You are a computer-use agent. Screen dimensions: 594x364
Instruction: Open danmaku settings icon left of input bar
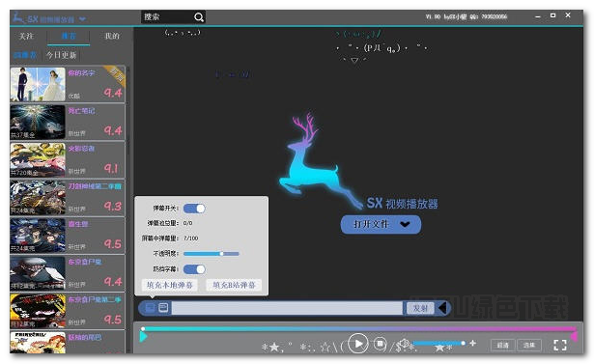point(151,307)
